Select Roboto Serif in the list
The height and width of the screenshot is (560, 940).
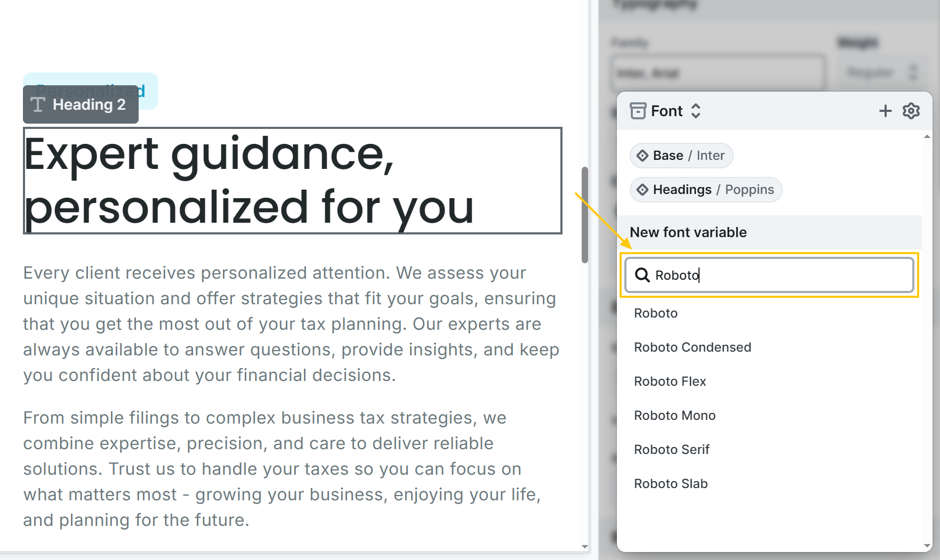671,450
